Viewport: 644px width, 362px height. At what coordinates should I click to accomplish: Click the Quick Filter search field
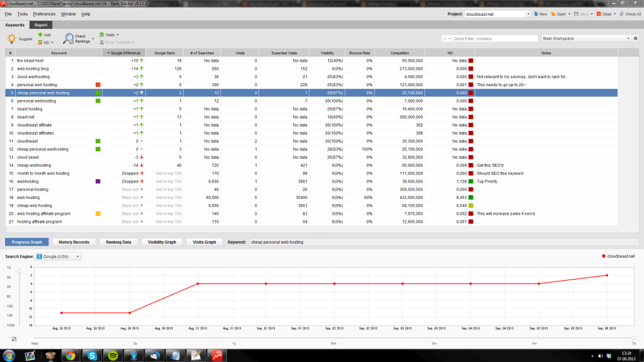[x=494, y=38]
